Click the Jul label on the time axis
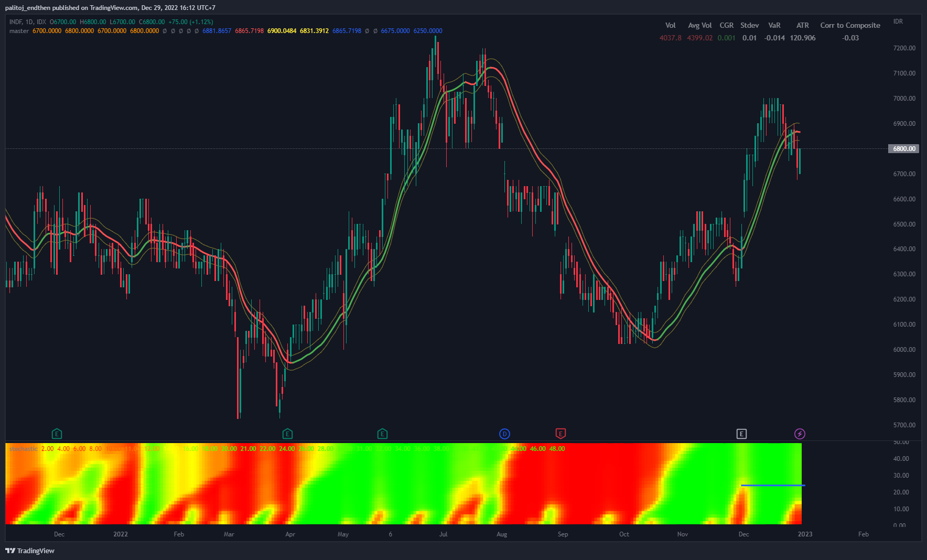This screenshot has width=927, height=560. click(x=443, y=534)
